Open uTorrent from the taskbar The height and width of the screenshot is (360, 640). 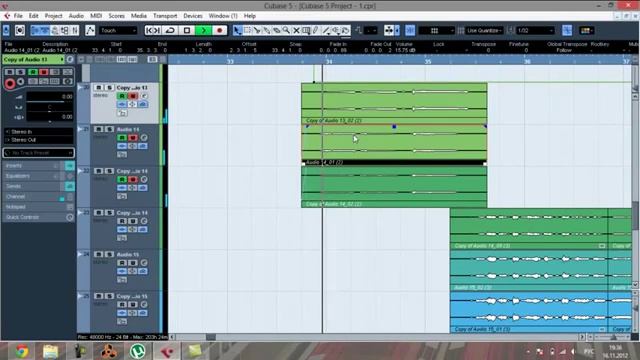point(138,351)
